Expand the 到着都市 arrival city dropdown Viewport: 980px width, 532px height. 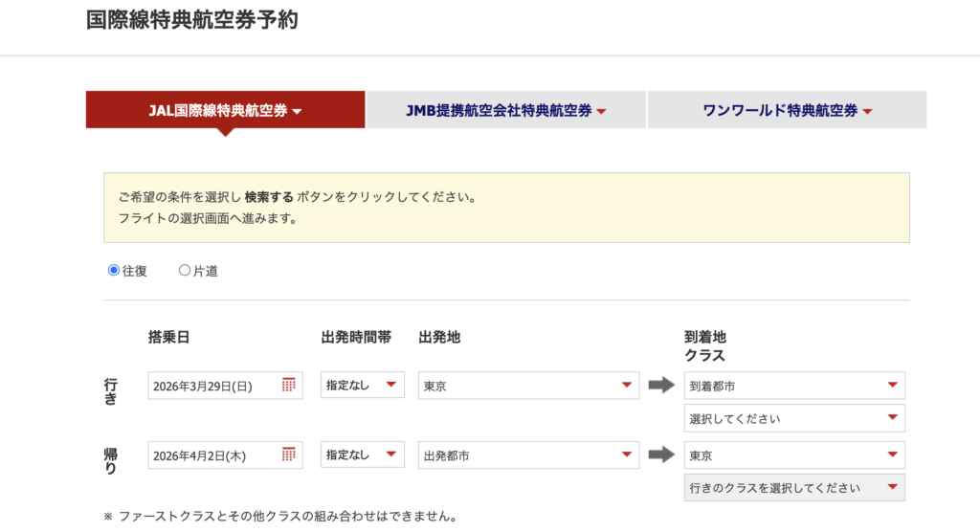(x=793, y=386)
